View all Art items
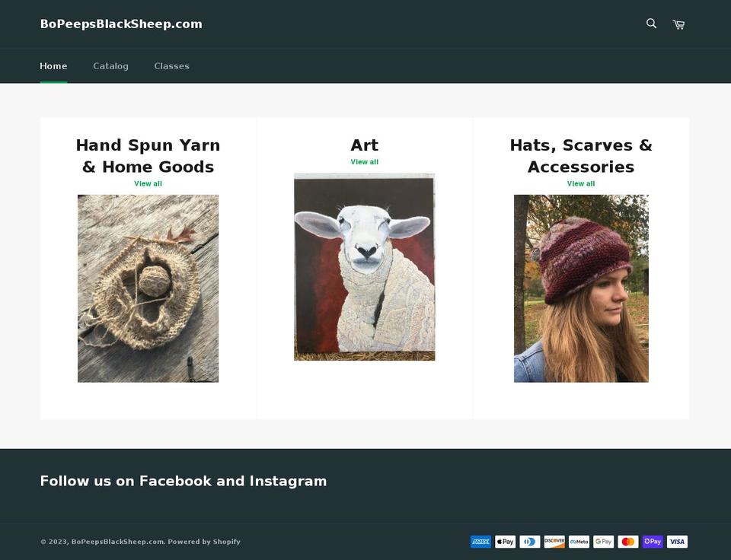731x560 pixels. 365,161
